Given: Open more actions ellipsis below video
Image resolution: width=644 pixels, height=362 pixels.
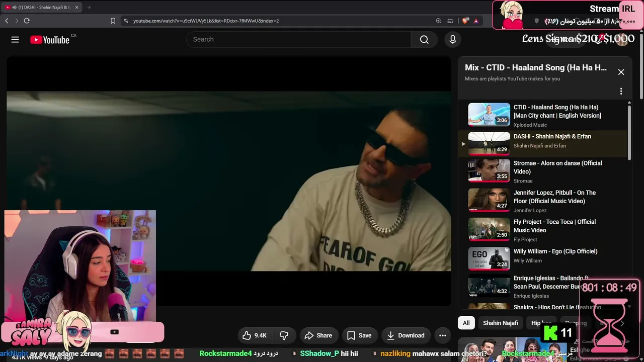Looking at the screenshot, I should [443, 335].
